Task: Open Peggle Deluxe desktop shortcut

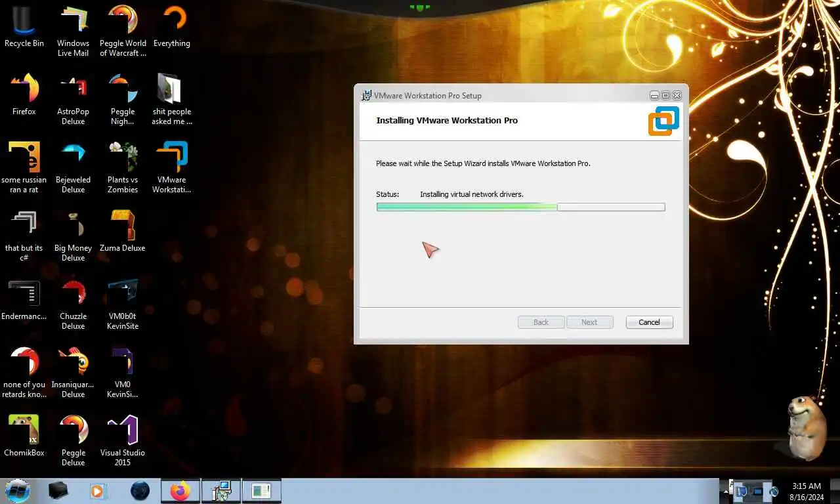Action: pos(73,440)
